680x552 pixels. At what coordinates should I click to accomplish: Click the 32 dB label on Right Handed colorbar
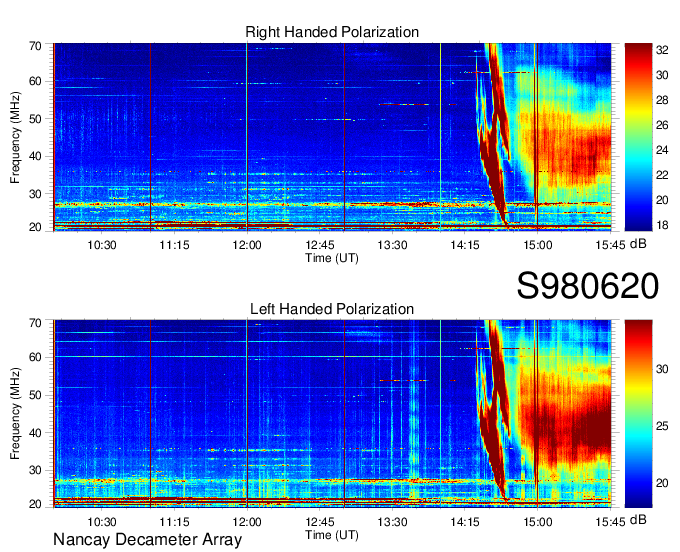(662, 50)
